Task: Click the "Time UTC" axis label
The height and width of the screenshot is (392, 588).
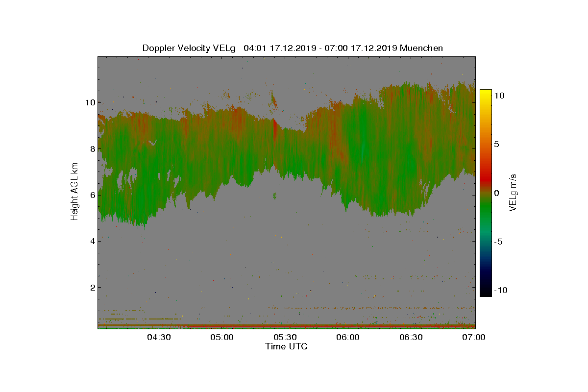Action: [287, 346]
